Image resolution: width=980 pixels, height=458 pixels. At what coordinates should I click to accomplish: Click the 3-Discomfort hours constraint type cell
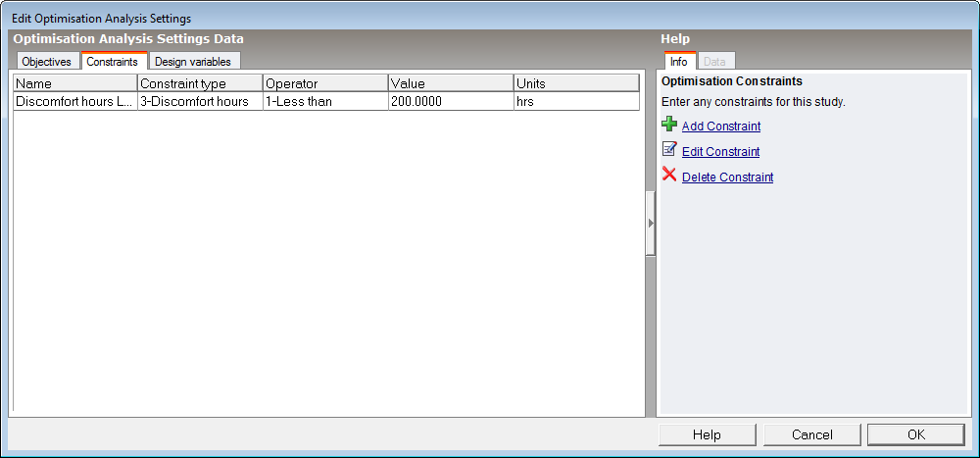(x=200, y=101)
